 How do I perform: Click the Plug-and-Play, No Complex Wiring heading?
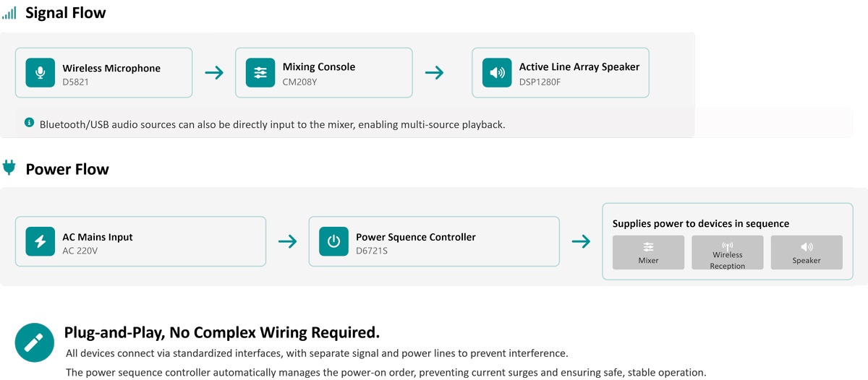point(222,332)
